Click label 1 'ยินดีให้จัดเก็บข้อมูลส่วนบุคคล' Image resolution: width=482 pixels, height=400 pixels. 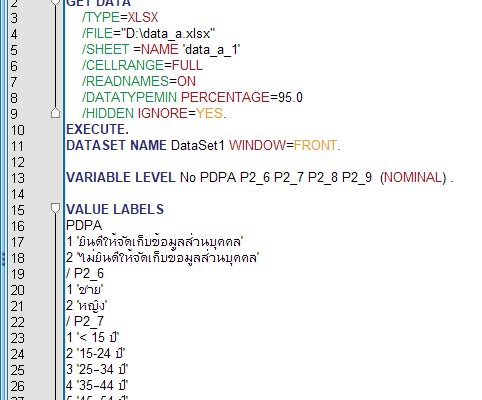tap(155, 241)
